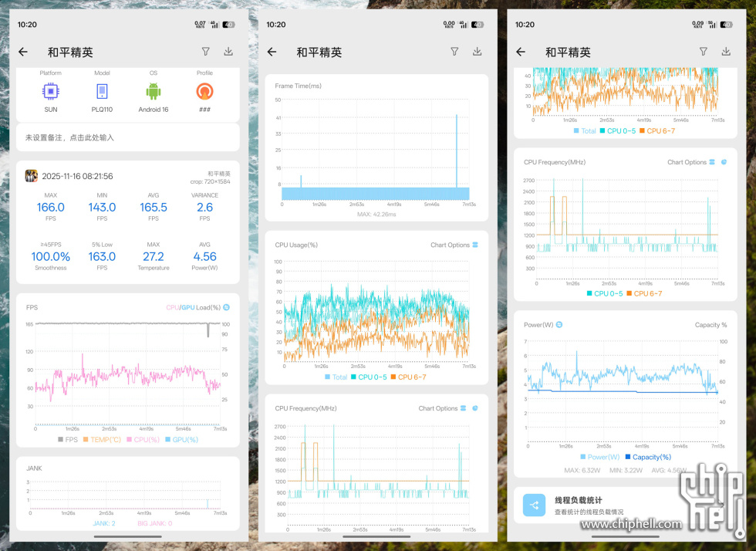Tap the round icon next to the Power(W) title

pyautogui.click(x=559, y=325)
